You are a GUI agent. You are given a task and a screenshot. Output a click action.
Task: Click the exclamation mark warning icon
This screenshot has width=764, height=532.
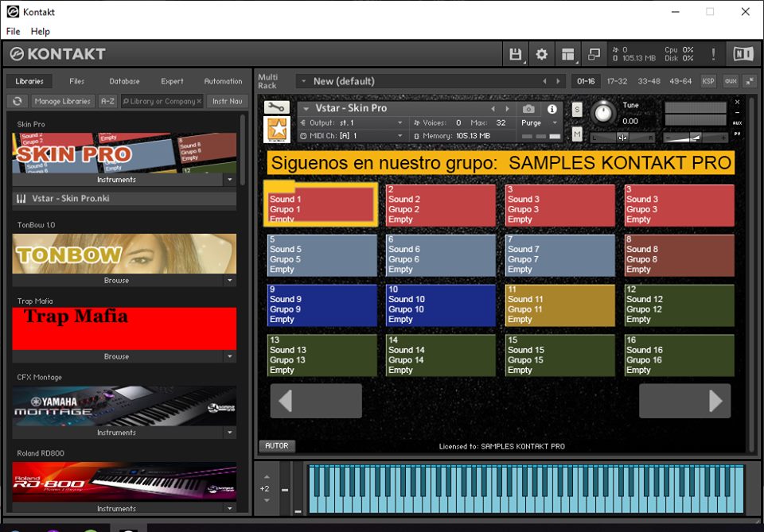(714, 54)
